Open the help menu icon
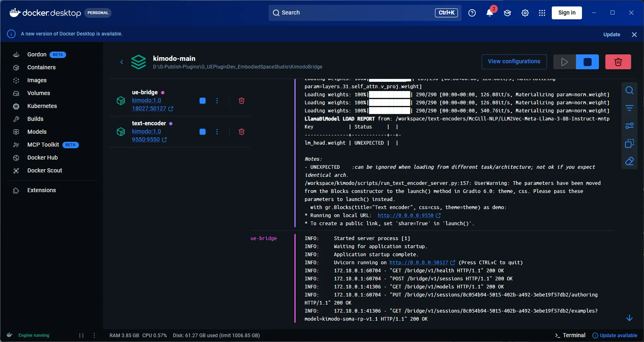This screenshot has height=342, width=644. click(x=472, y=13)
